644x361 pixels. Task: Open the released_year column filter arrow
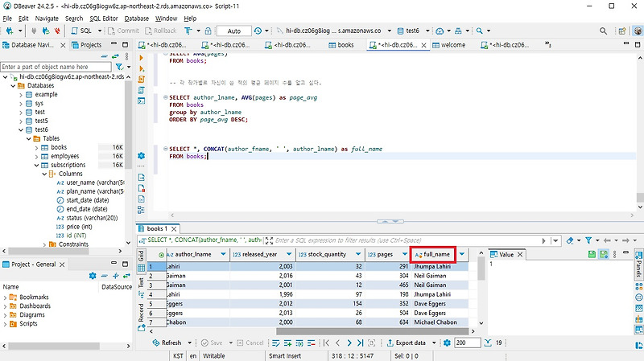pos(289,254)
